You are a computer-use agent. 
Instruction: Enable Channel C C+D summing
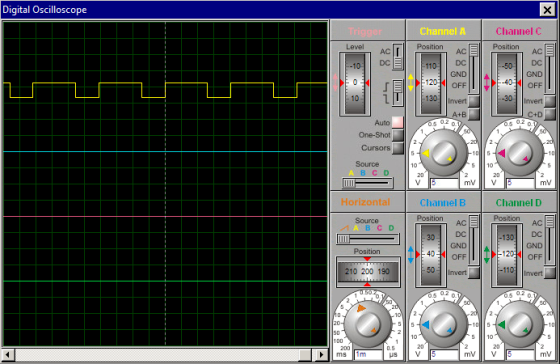(550, 114)
